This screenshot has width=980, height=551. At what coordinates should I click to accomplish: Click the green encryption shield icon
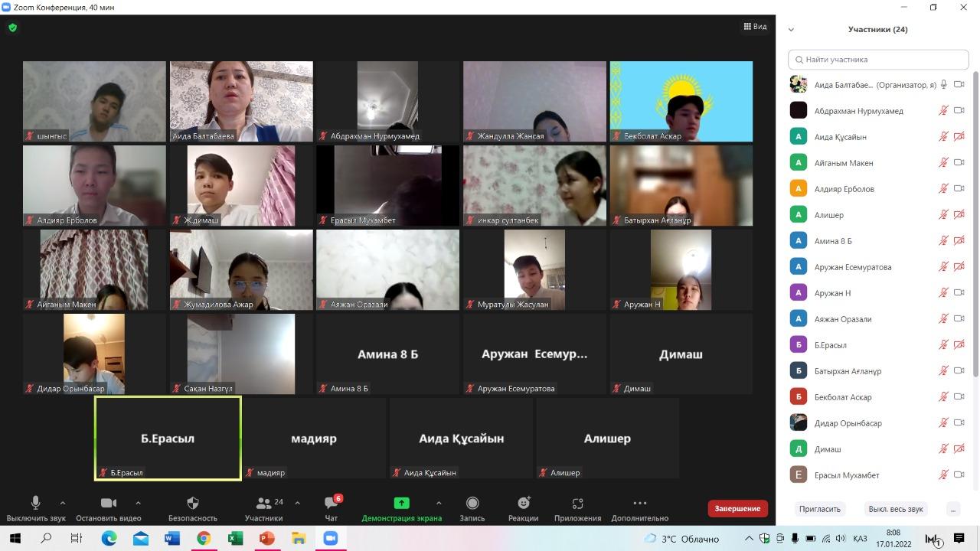(12, 28)
